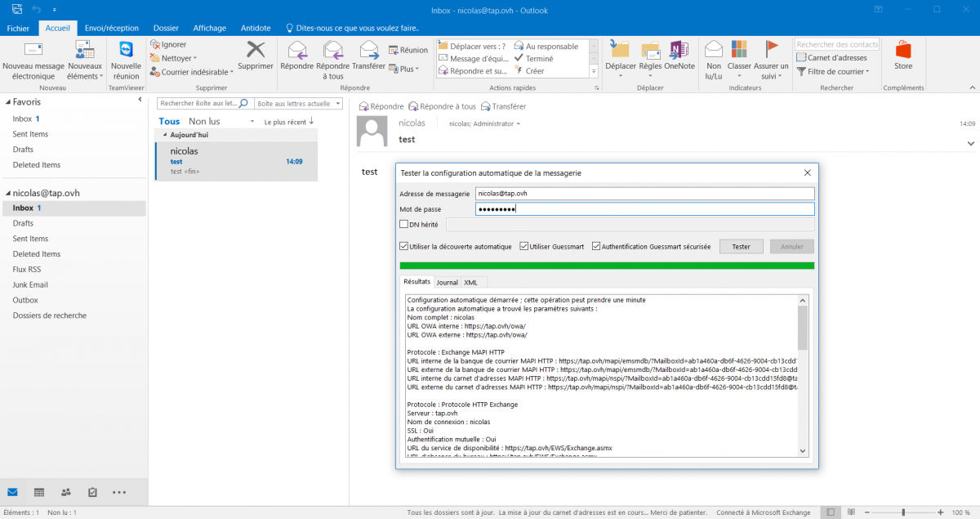
Task: Choose the Créer quick action
Action: [529, 71]
